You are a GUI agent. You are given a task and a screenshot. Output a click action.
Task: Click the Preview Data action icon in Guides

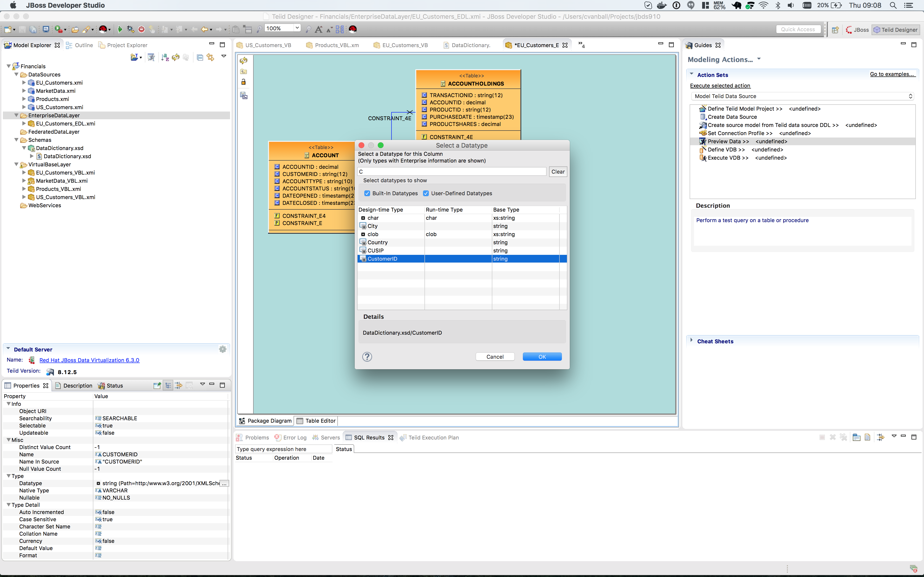(x=703, y=141)
